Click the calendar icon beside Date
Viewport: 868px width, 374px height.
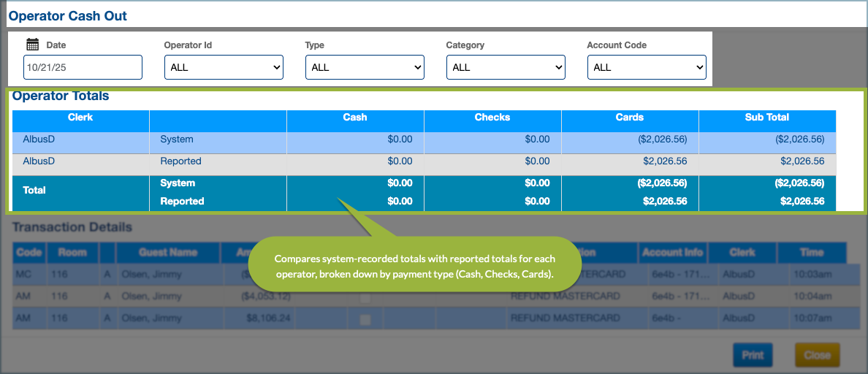click(32, 45)
